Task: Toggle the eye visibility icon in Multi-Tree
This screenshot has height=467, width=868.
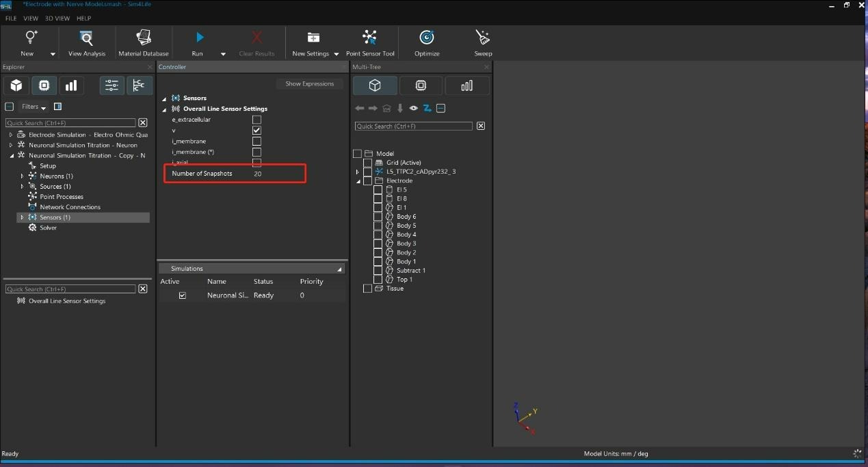Action: point(414,108)
